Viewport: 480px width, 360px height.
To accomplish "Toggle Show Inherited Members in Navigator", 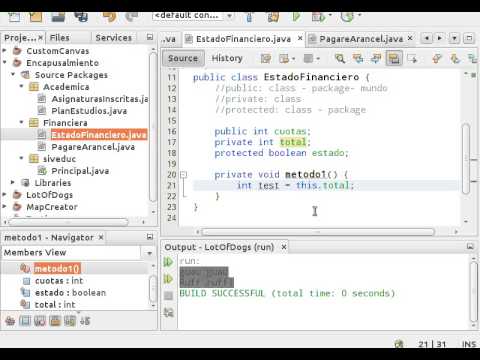I will tap(10, 321).
